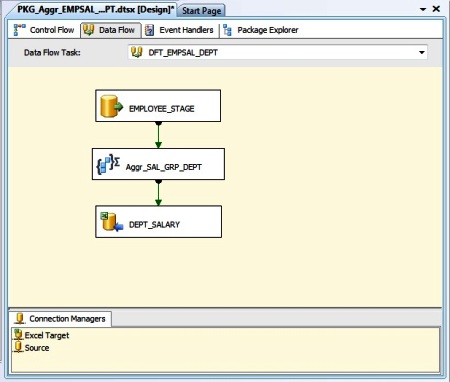Open the active document list dropdown arrow

pos(423,9)
